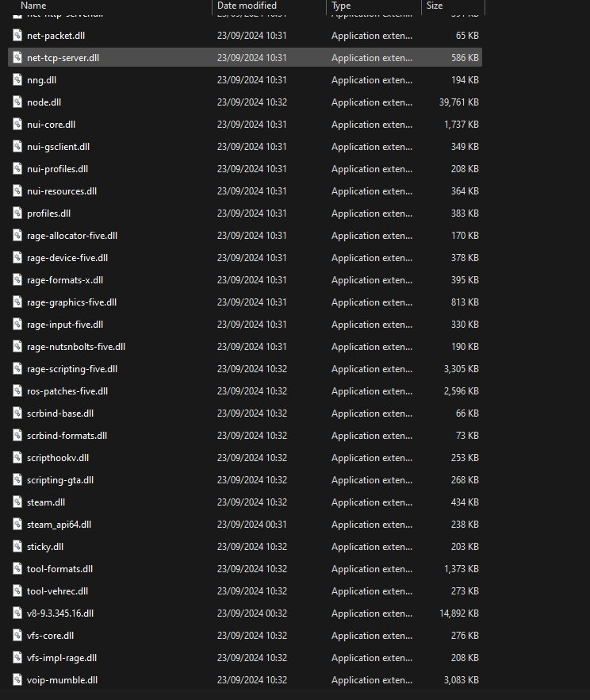
Task: Select the file name steam_api64.dll
Action: click(59, 525)
